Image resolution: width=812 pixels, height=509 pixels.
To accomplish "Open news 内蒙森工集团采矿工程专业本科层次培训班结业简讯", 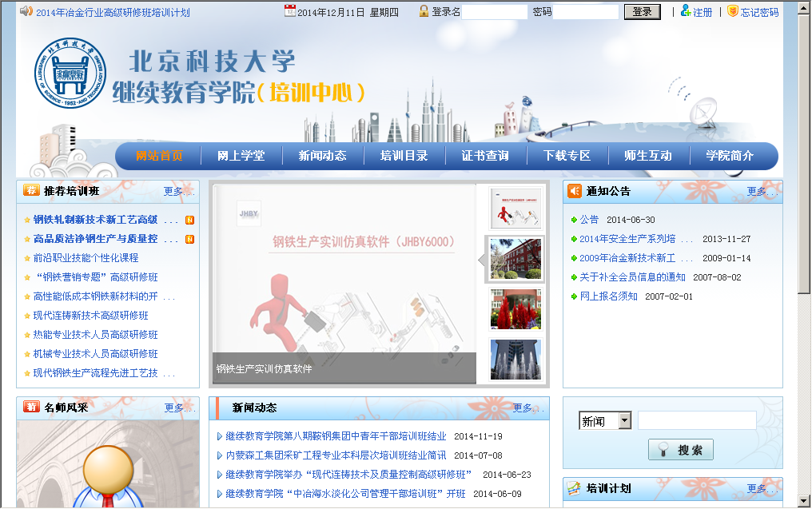I will point(336,455).
